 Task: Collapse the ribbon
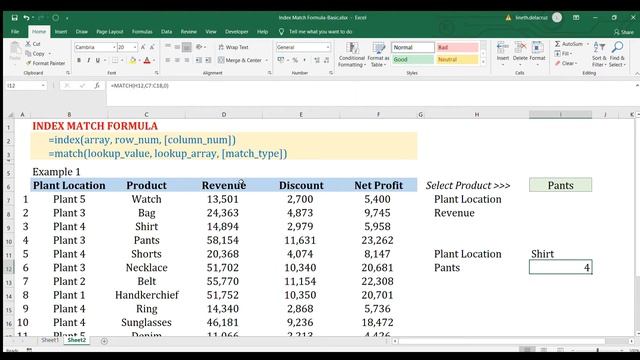click(x=637, y=73)
